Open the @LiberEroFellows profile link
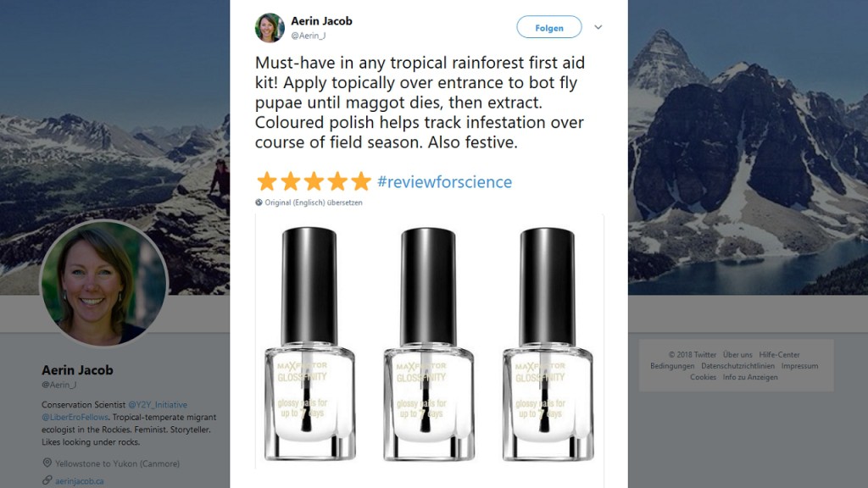 pyautogui.click(x=75, y=417)
